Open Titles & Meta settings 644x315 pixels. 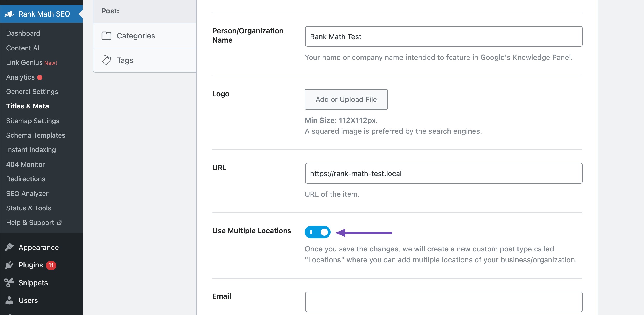coord(28,106)
